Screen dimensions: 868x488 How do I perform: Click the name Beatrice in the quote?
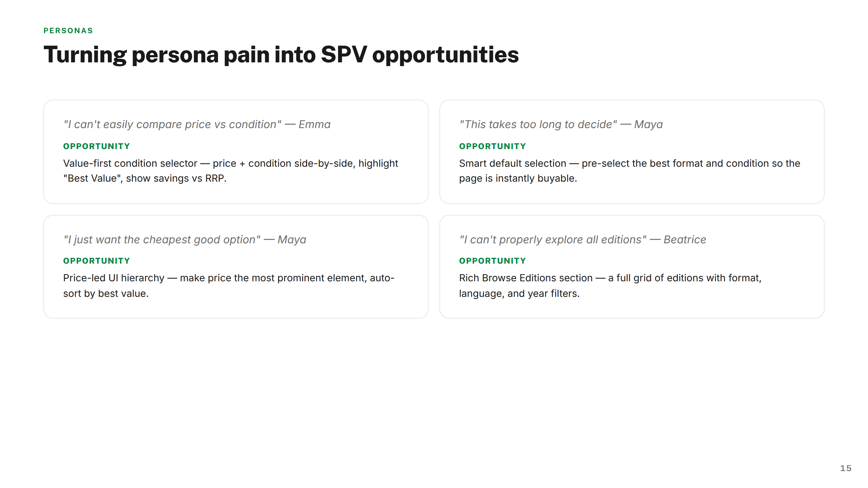(x=685, y=240)
